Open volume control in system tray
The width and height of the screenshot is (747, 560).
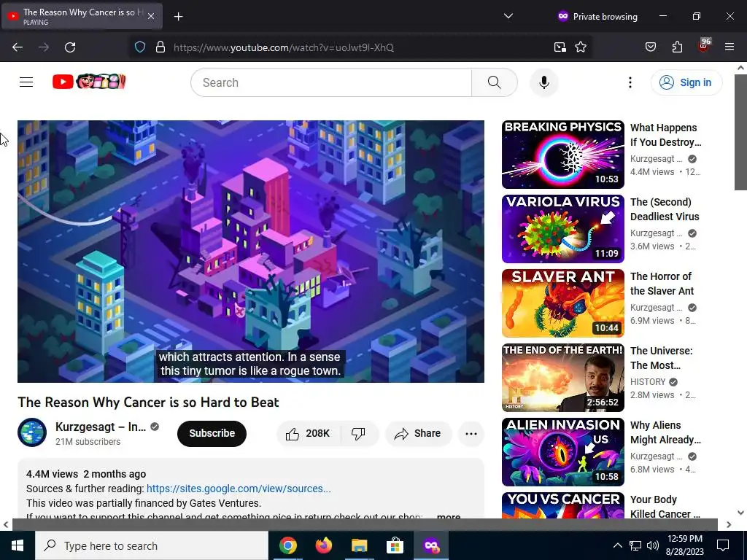(653, 545)
